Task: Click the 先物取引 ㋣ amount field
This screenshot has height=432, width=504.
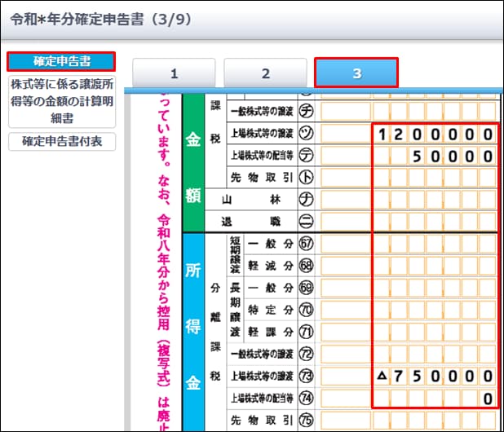Action: 434,176
